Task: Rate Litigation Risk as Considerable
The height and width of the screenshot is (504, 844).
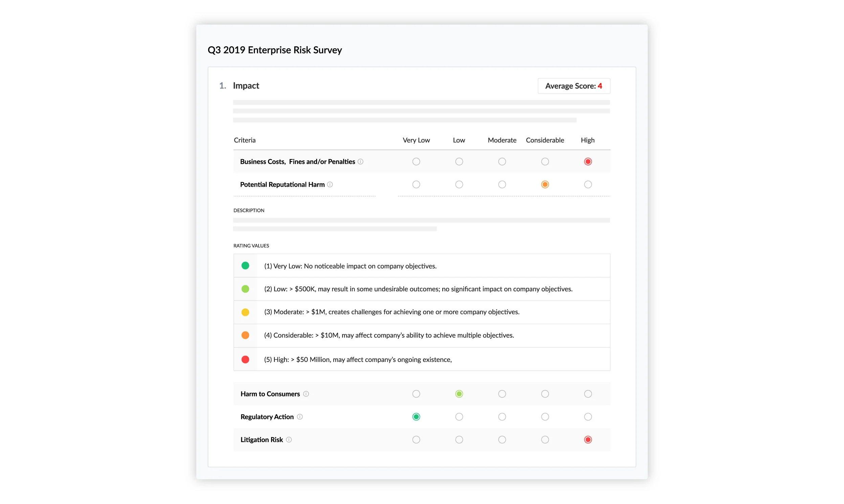Action: coord(545,440)
